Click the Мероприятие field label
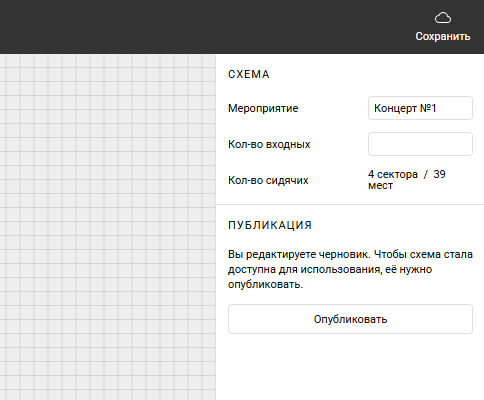The image size is (484, 400). point(263,108)
